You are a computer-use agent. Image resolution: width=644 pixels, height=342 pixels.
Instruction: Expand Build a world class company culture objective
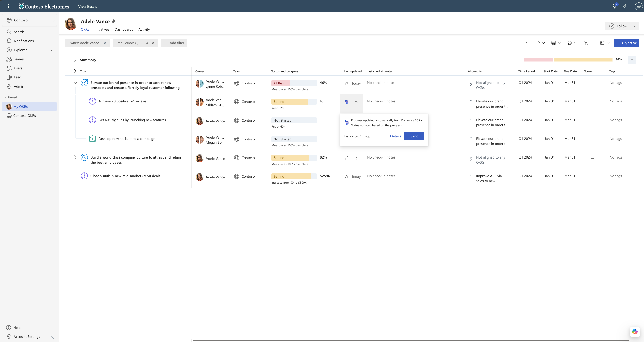click(75, 157)
